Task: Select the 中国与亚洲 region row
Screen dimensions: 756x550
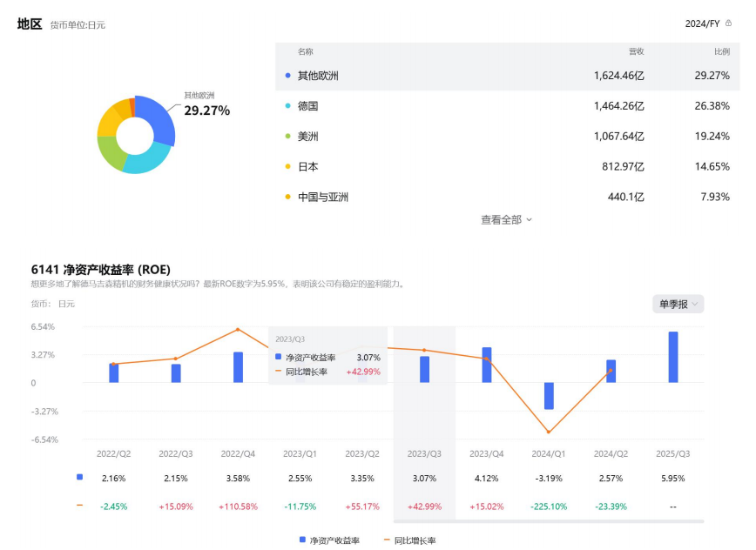Action: [x=507, y=197]
